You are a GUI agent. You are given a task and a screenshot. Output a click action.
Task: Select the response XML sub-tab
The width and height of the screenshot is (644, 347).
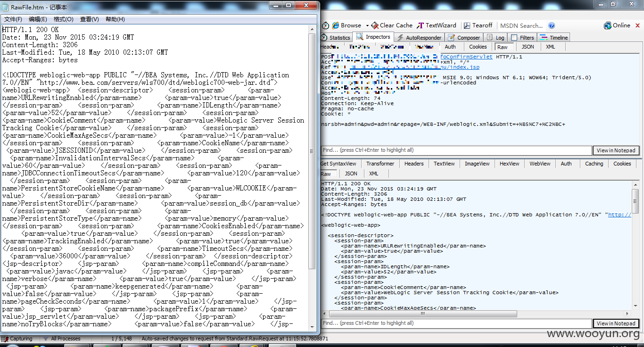(373, 173)
